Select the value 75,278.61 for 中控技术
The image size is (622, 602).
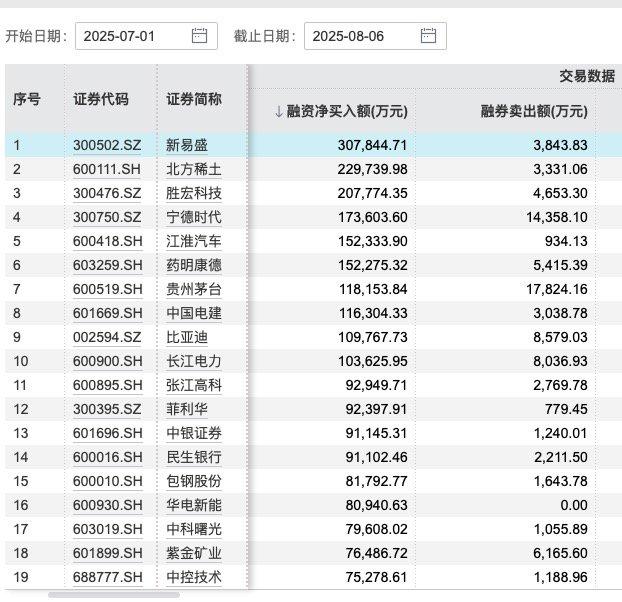point(376,577)
